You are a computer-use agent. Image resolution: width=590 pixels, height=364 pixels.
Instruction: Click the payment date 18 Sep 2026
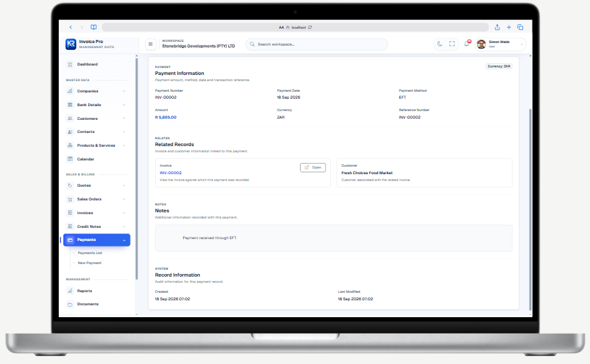289,97
